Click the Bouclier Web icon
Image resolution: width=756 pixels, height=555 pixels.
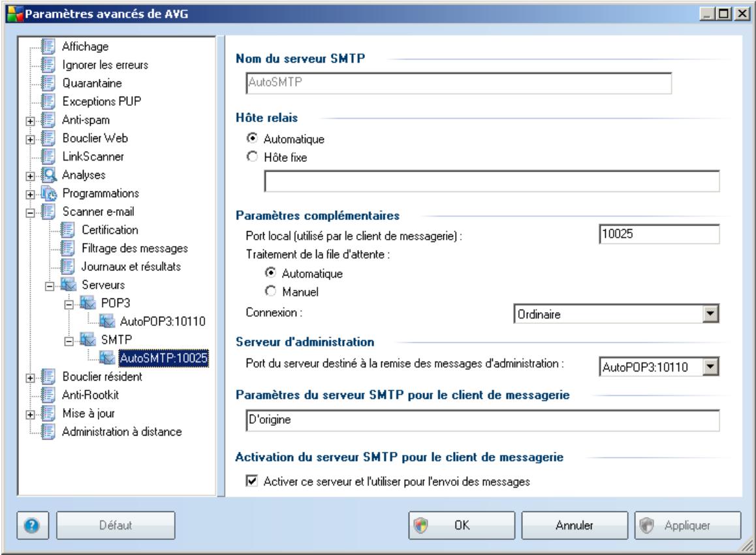[x=48, y=138]
